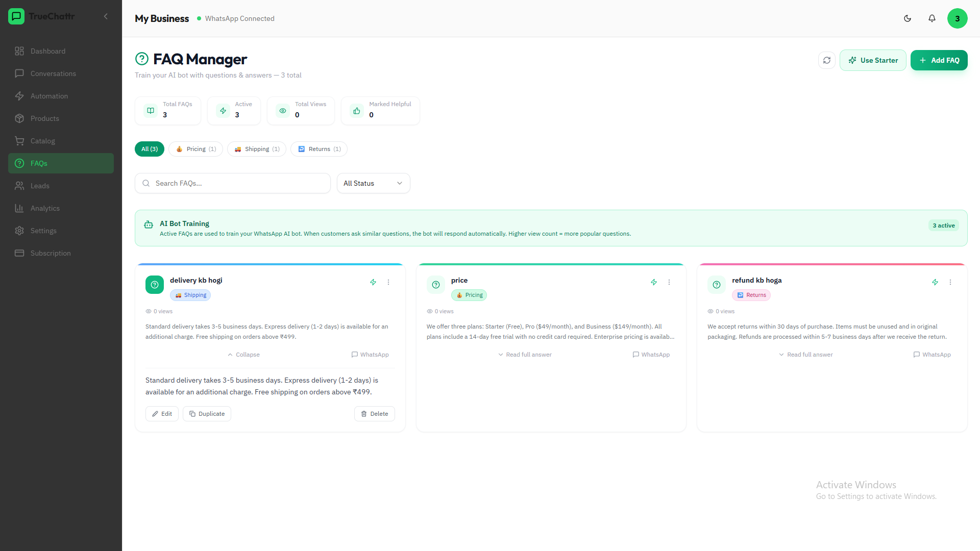Click the Add FAQ button

(x=939, y=60)
